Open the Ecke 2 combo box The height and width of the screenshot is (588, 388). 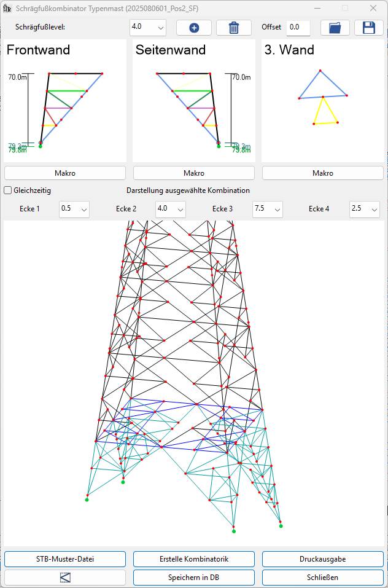coord(171,209)
